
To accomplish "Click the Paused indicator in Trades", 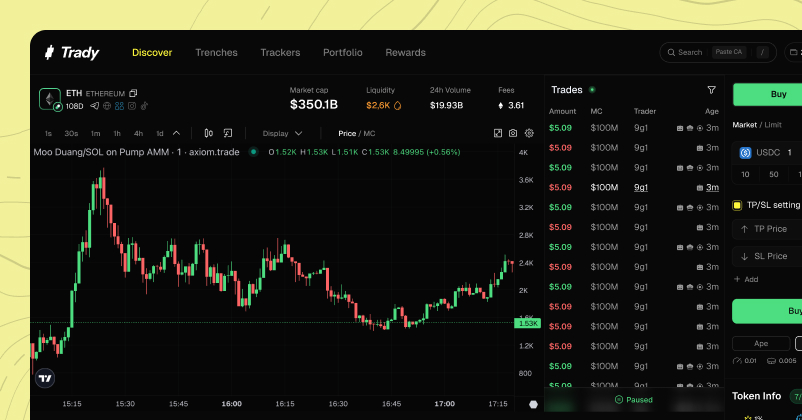I will [x=634, y=400].
